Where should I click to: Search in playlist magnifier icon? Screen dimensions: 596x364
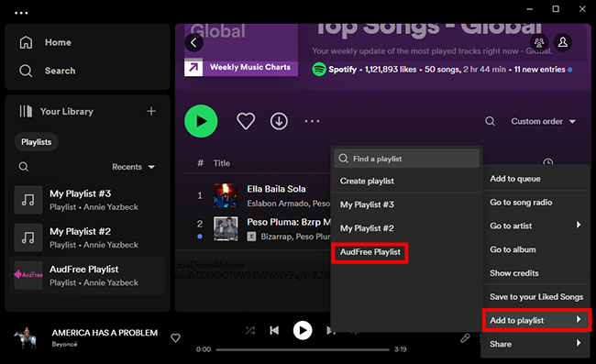[x=490, y=121]
